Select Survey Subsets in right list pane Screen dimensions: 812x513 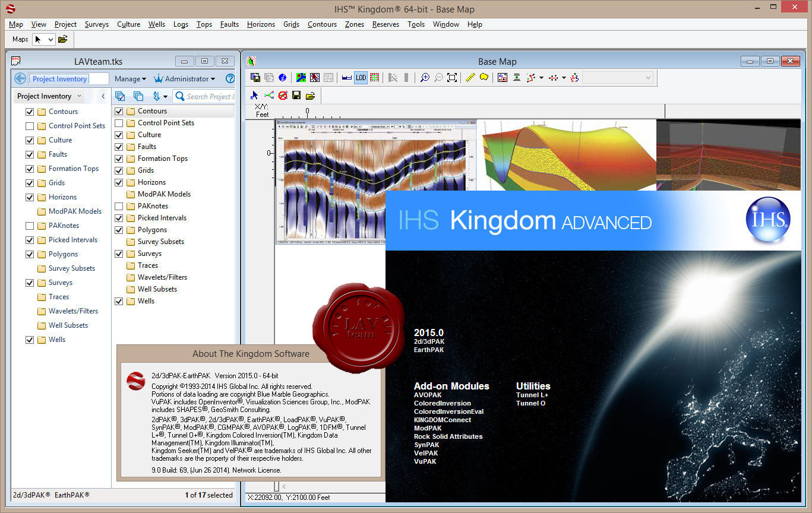coord(161,242)
